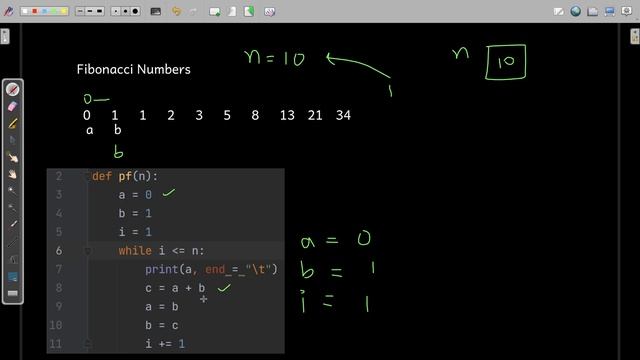This screenshot has height=360, width=640.
Task: Select the medium eraser size
Action: [126, 11]
